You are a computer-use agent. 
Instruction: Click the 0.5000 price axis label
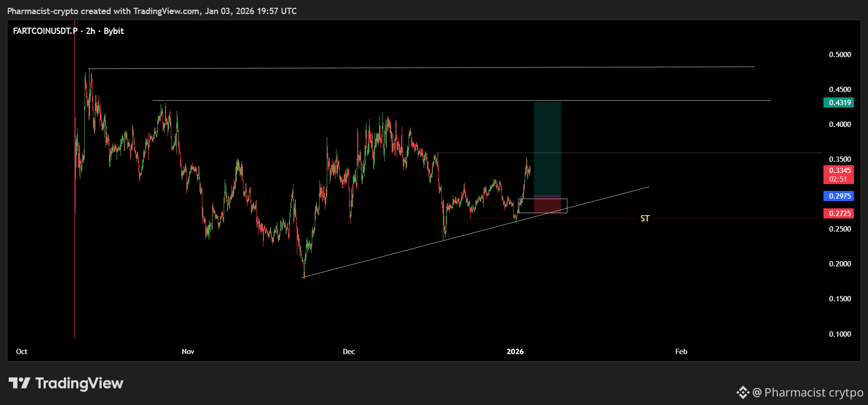[840, 55]
